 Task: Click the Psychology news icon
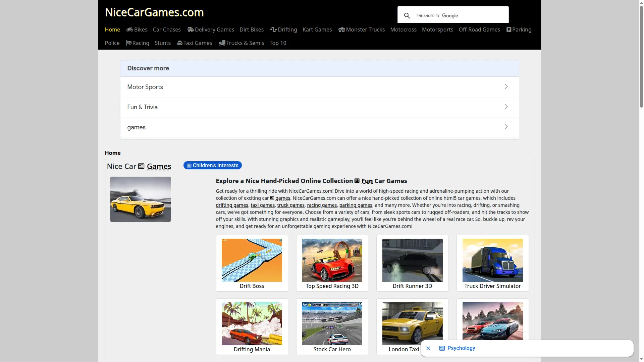[442, 348]
